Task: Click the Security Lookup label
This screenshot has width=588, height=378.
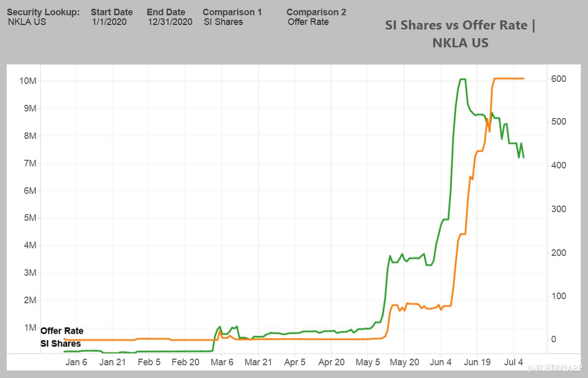Action: [x=43, y=12]
